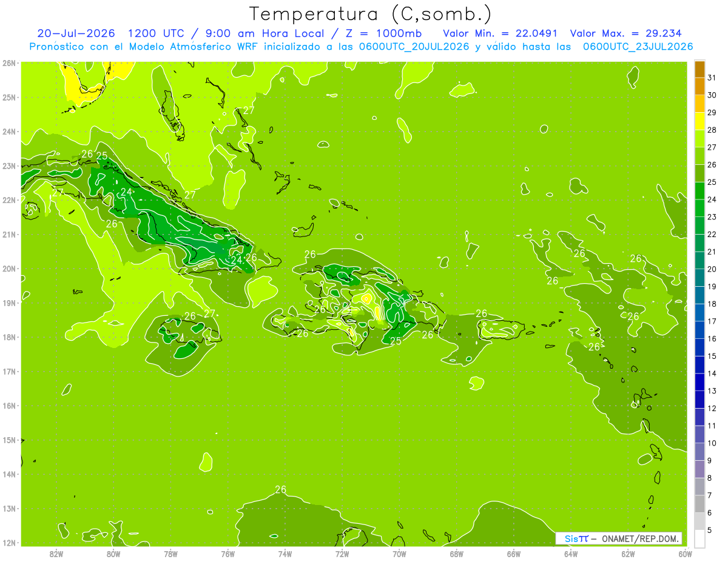
Task: Click the 15N latitude axis label
Action: pyautogui.click(x=8, y=440)
